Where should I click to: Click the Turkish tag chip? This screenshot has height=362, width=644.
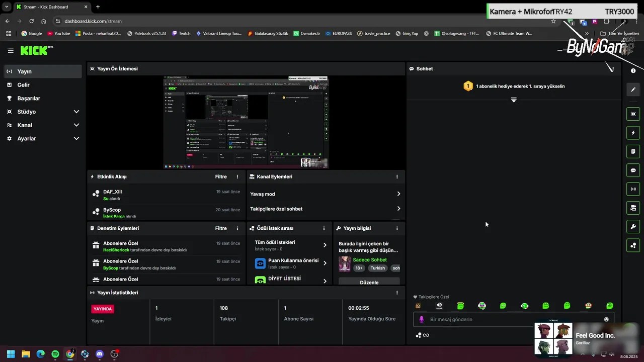[x=378, y=268]
